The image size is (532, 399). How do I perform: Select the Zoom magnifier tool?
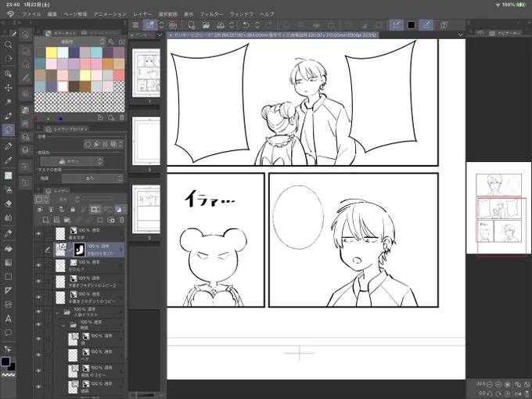click(8, 45)
